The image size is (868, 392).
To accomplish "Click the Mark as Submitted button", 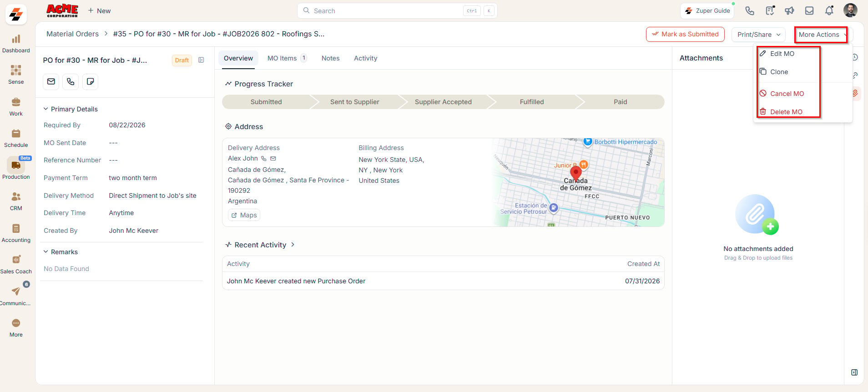I will (685, 34).
